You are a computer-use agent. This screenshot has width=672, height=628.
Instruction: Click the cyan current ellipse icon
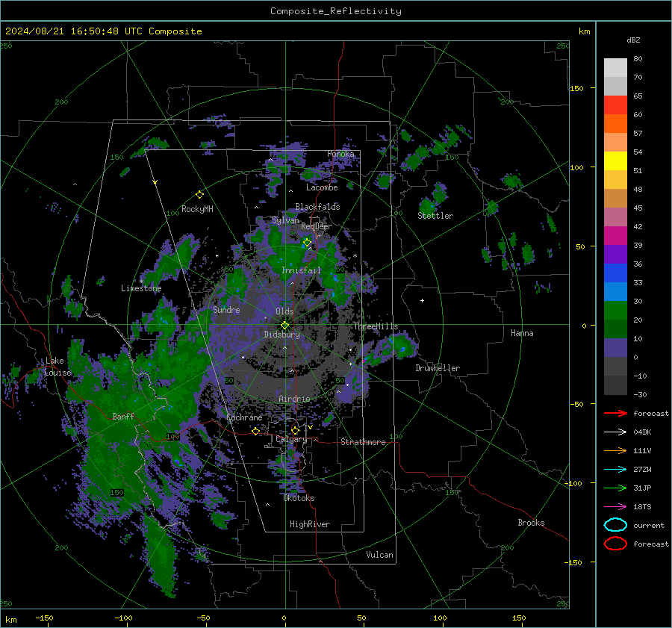[x=615, y=525]
